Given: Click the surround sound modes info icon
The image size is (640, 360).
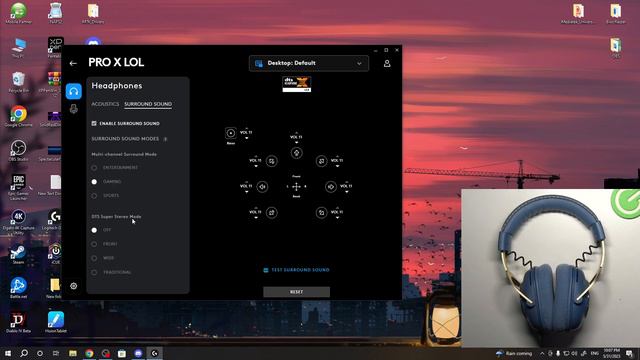Looking at the screenshot, I should 165,139.
